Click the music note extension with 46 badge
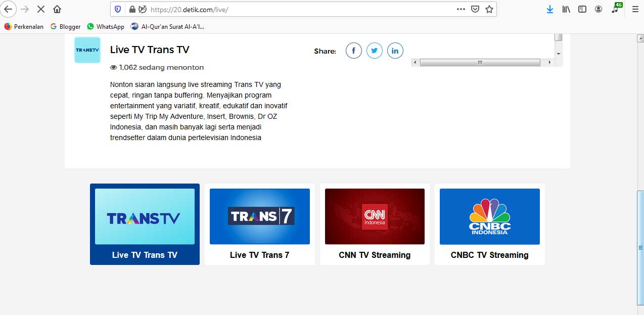This screenshot has width=644, height=315. tap(616, 8)
